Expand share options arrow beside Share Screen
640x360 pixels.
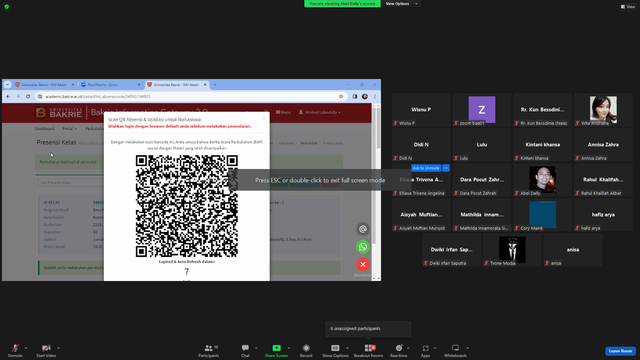tap(289, 348)
